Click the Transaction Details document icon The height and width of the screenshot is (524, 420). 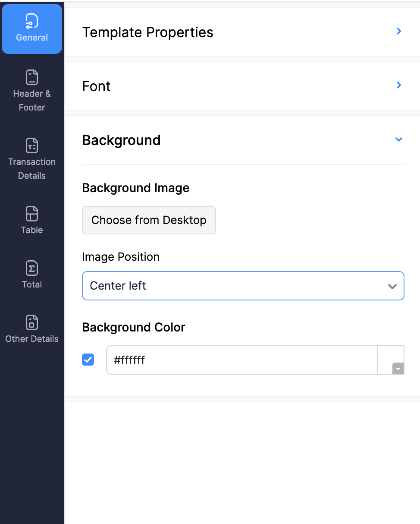pos(32,145)
